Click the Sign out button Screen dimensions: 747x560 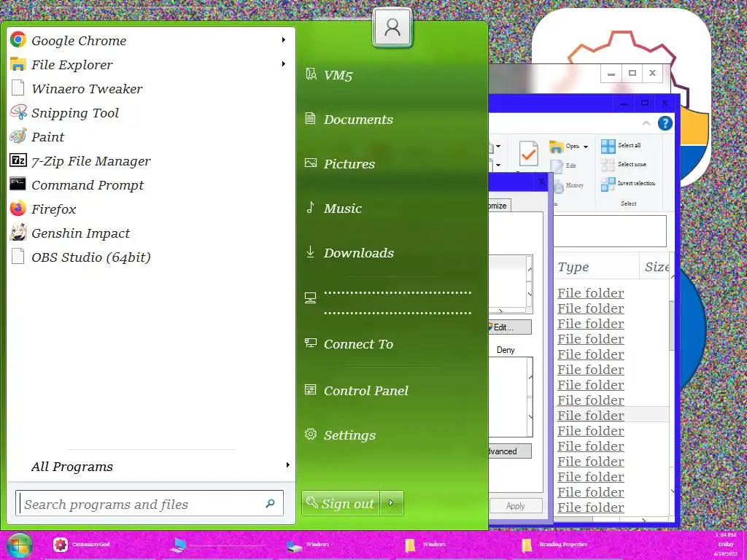click(x=341, y=503)
